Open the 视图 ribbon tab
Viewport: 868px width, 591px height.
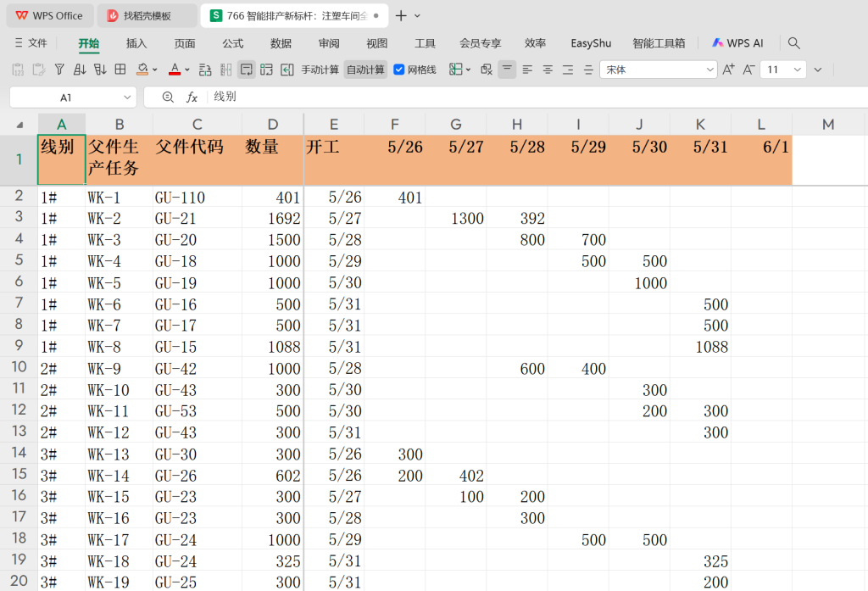[x=377, y=43]
